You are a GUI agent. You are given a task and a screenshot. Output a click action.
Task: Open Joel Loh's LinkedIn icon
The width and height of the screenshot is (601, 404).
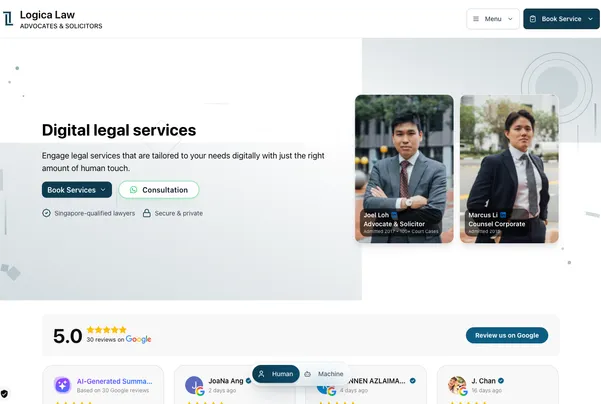[x=394, y=215]
